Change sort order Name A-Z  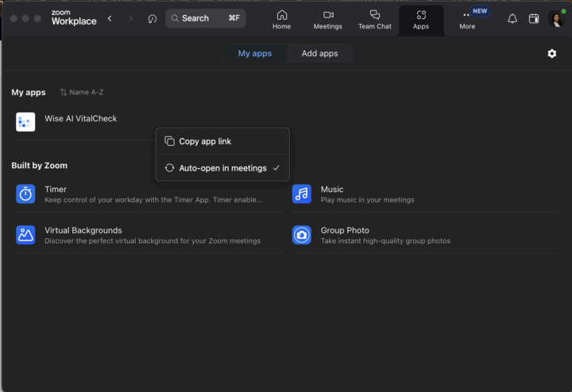pyautogui.click(x=82, y=92)
